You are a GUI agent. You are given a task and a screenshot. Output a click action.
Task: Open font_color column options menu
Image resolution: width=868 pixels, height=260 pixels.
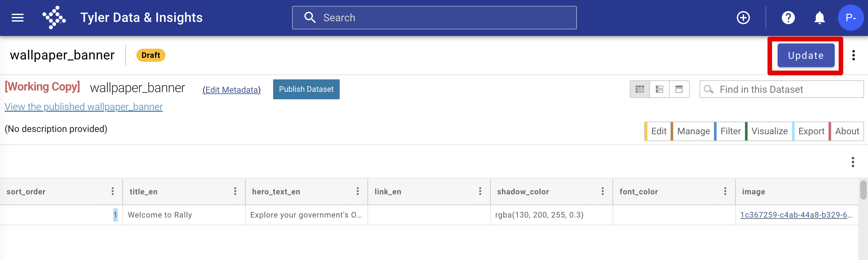click(x=725, y=191)
